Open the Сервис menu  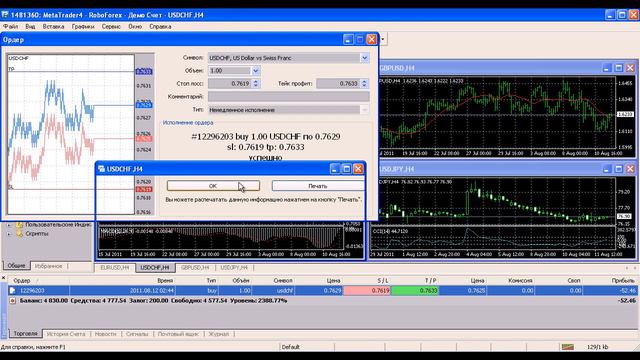(111, 27)
